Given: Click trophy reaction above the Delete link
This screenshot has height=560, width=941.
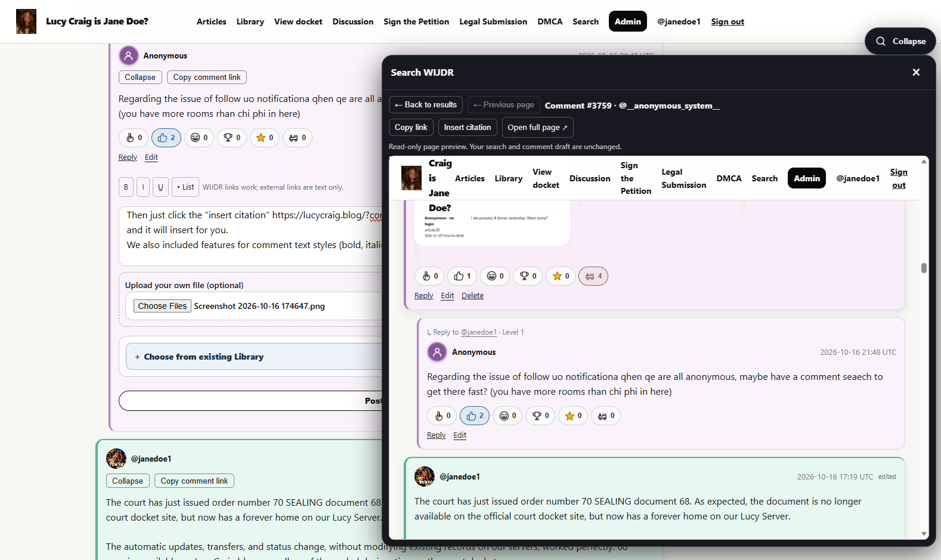Looking at the screenshot, I should [528, 276].
